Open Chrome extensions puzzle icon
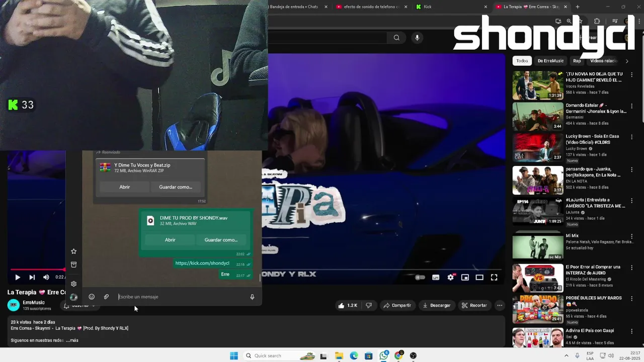 (x=597, y=21)
